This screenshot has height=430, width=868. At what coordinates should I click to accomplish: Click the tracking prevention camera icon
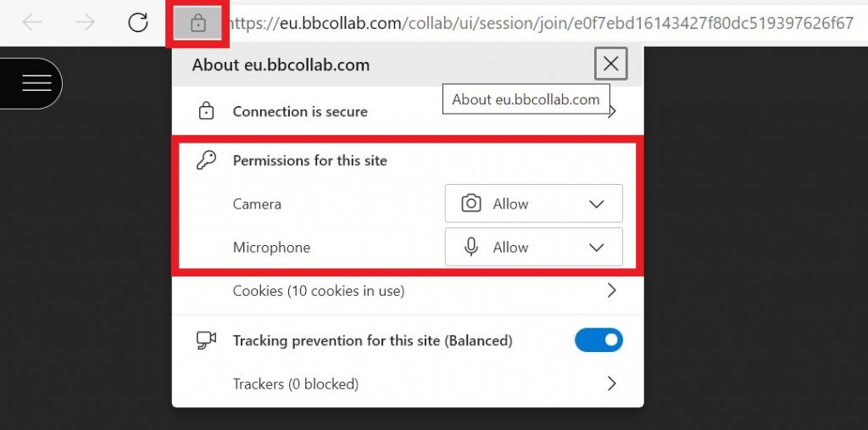click(206, 340)
